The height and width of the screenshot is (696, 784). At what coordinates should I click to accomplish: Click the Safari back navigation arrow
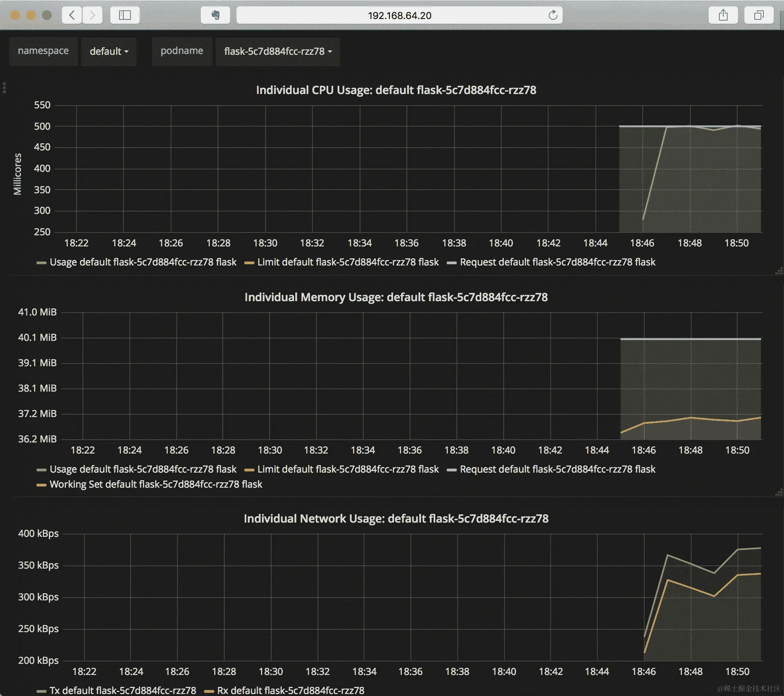click(72, 15)
